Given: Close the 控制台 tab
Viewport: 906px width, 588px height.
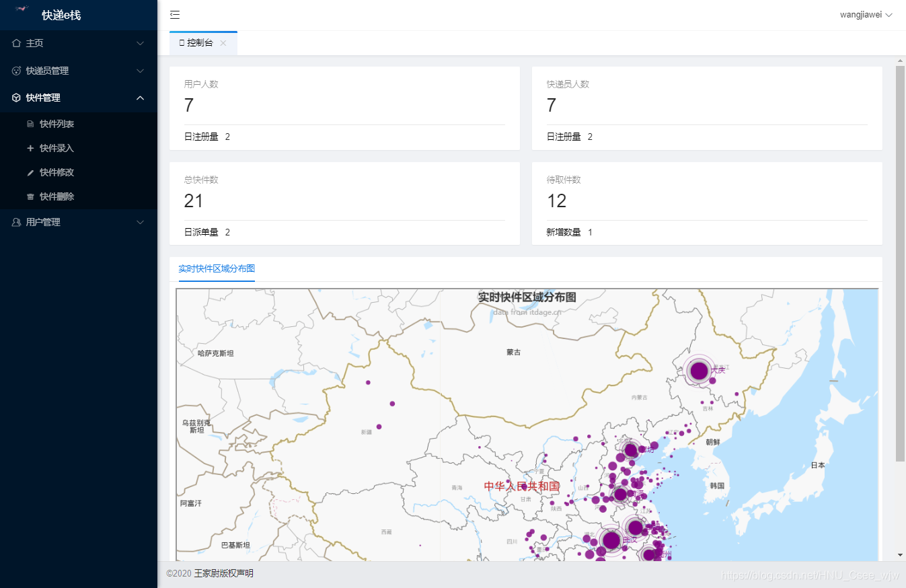Looking at the screenshot, I should pyautogui.click(x=223, y=43).
